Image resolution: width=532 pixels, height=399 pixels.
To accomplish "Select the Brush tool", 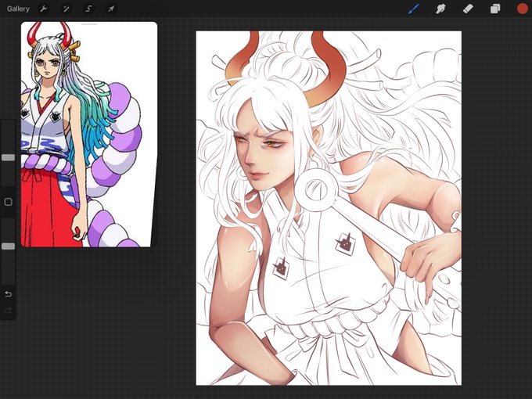I will 414,9.
